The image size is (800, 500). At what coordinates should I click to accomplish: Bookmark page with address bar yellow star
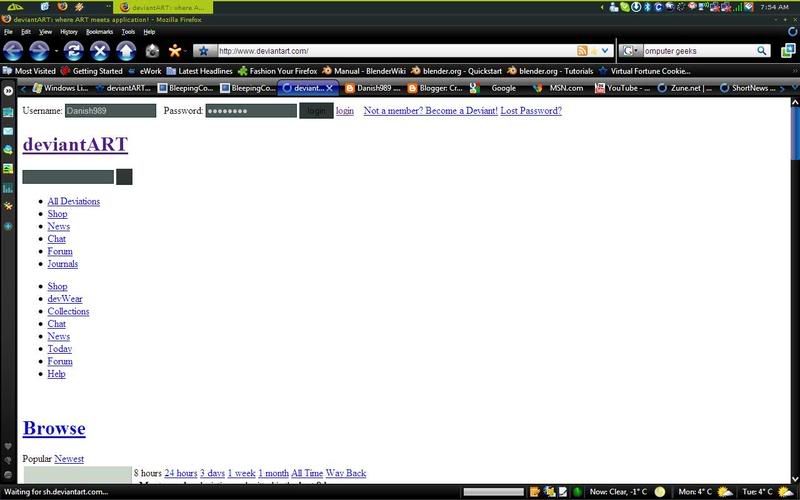pyautogui.click(x=594, y=51)
